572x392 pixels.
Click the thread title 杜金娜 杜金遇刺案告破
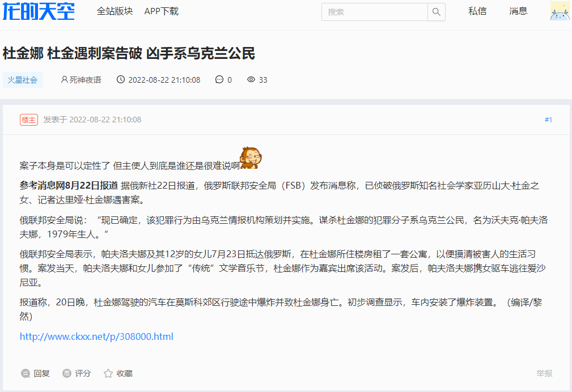[x=129, y=53]
